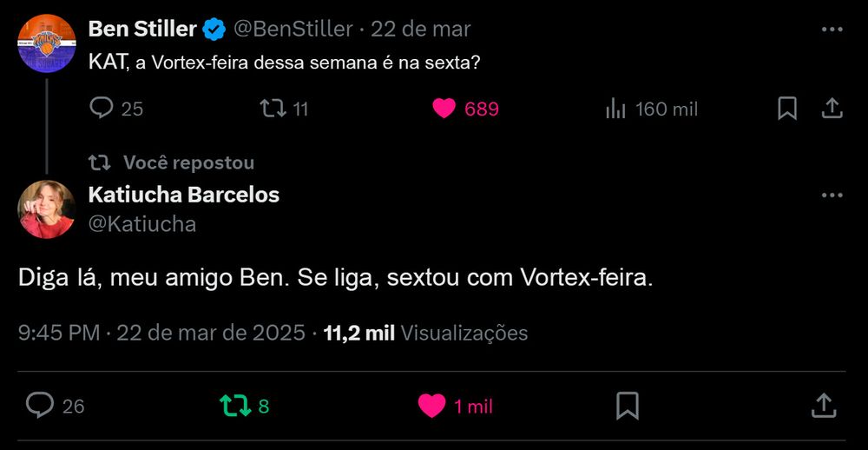
Task: Bookmark Katiucha Barcelos' tweet
Action: [x=628, y=407]
